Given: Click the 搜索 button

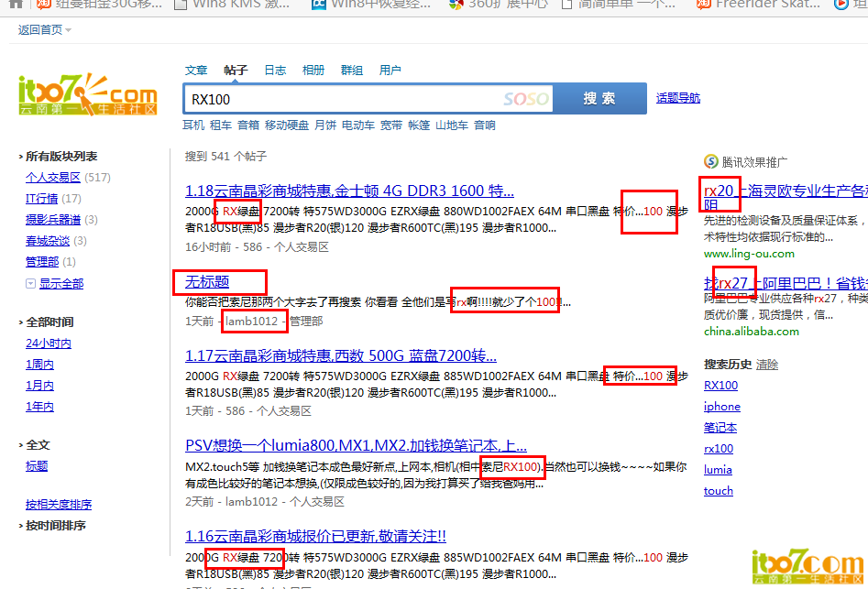Looking at the screenshot, I should pyautogui.click(x=599, y=98).
